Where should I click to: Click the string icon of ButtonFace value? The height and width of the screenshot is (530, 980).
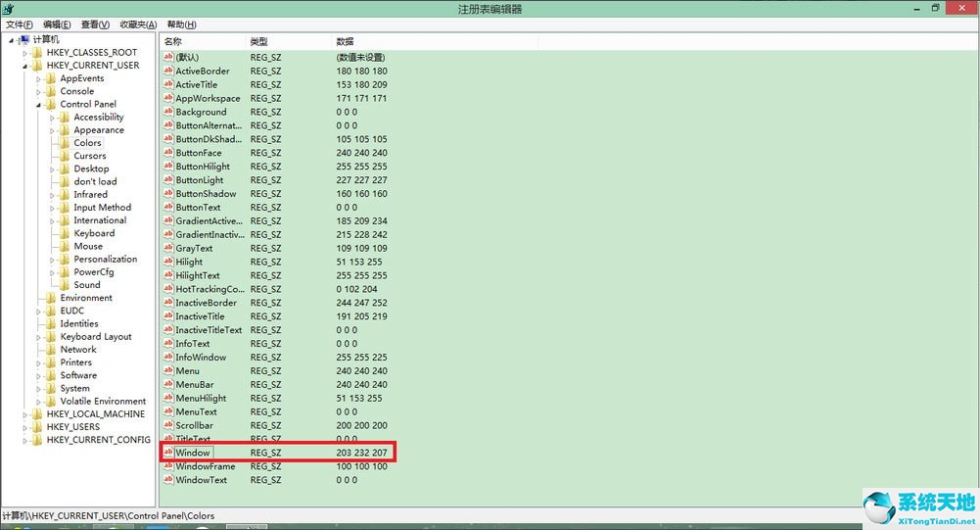click(x=168, y=153)
